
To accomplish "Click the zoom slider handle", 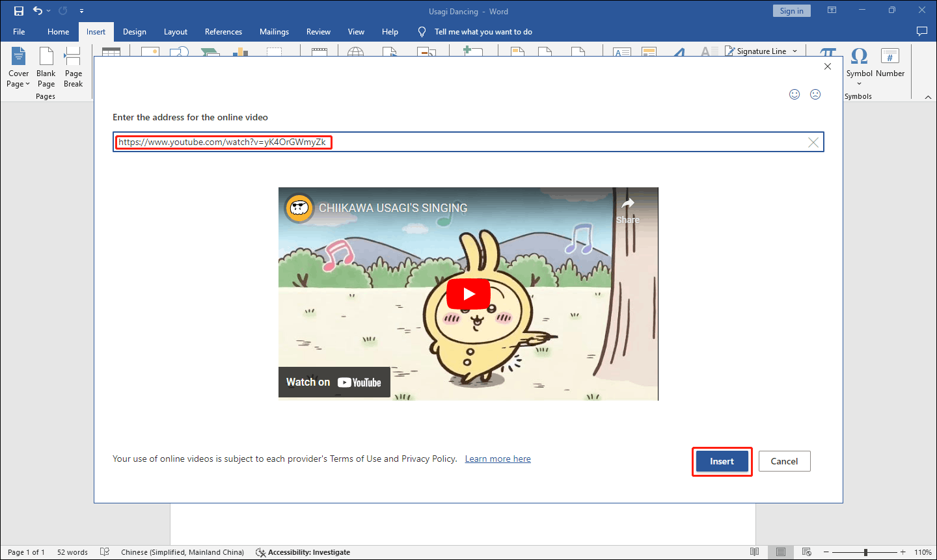I will [x=865, y=552].
